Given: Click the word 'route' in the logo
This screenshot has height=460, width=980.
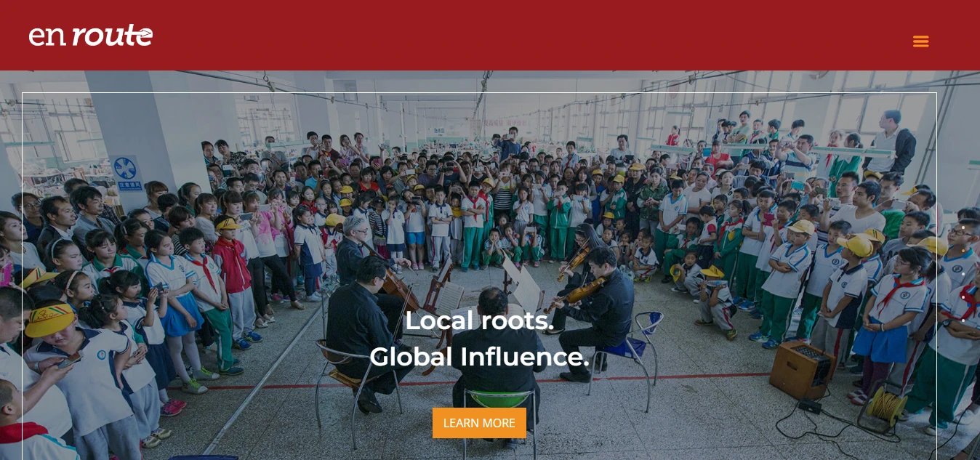Looking at the screenshot, I should [x=112, y=35].
